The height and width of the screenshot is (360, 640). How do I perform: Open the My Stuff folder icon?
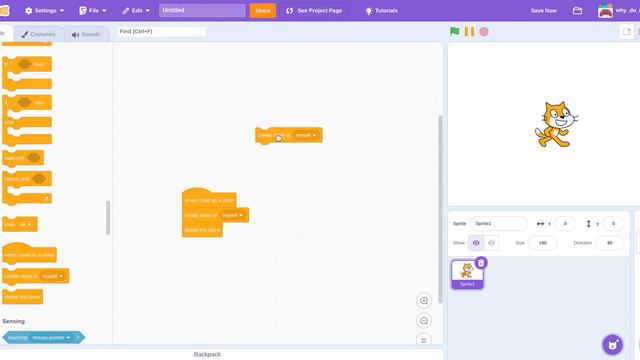(x=577, y=11)
